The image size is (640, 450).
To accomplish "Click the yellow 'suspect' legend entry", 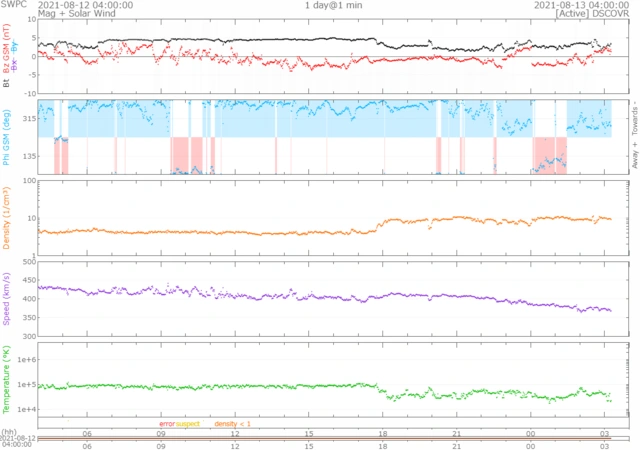I will coord(188,424).
